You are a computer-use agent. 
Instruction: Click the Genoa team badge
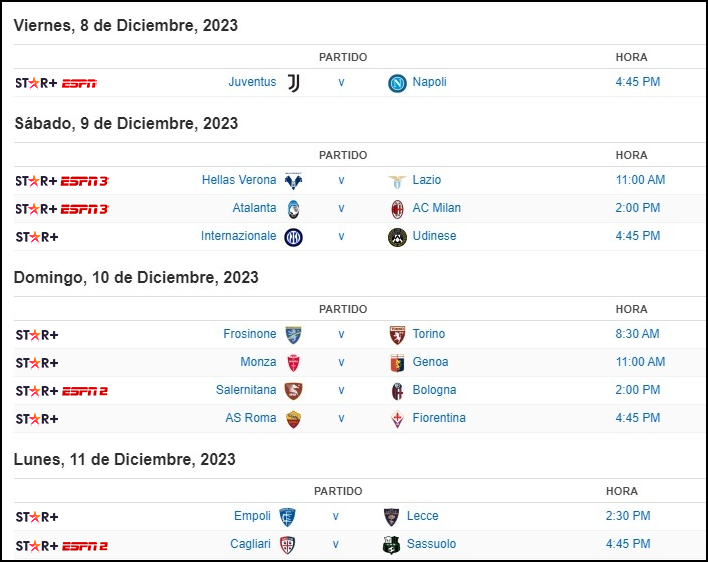(x=397, y=363)
